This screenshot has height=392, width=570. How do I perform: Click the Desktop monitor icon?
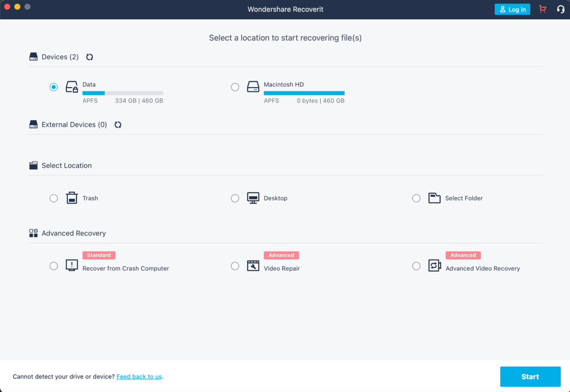click(253, 198)
